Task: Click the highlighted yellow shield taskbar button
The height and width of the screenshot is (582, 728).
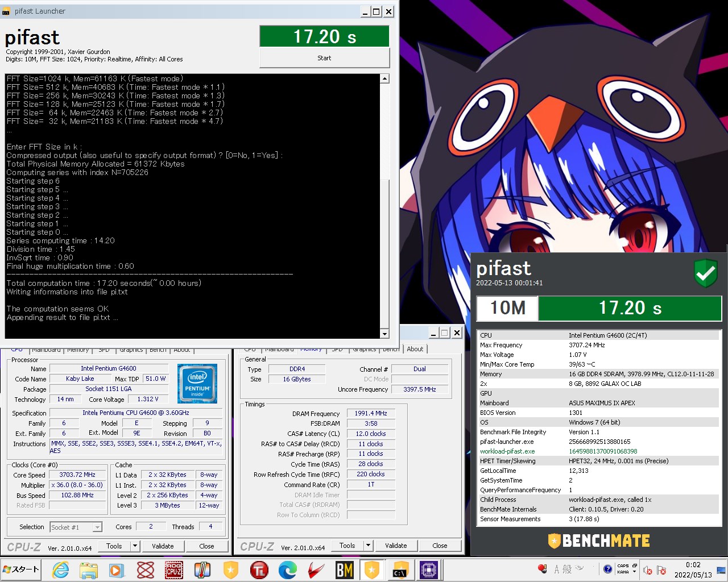Action: (x=372, y=569)
